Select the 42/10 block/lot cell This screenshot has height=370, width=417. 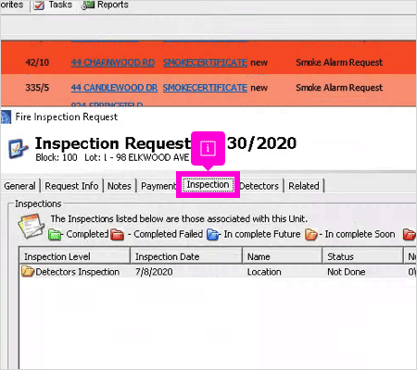[x=37, y=63]
